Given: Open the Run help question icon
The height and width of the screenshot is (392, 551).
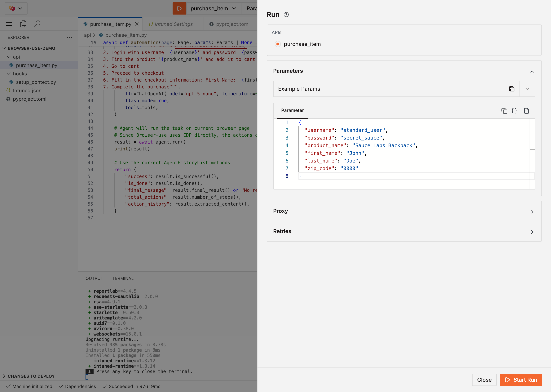Looking at the screenshot, I should tap(286, 15).
